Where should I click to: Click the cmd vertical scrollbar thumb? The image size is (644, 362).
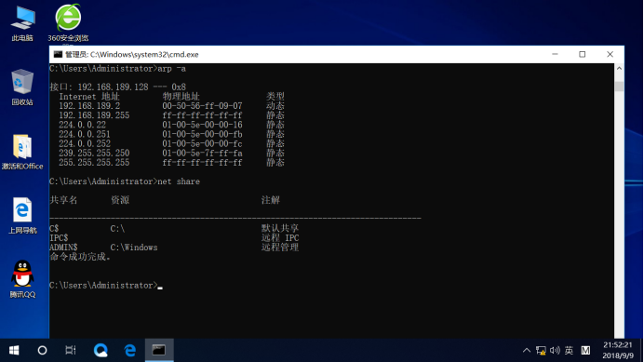(619, 87)
